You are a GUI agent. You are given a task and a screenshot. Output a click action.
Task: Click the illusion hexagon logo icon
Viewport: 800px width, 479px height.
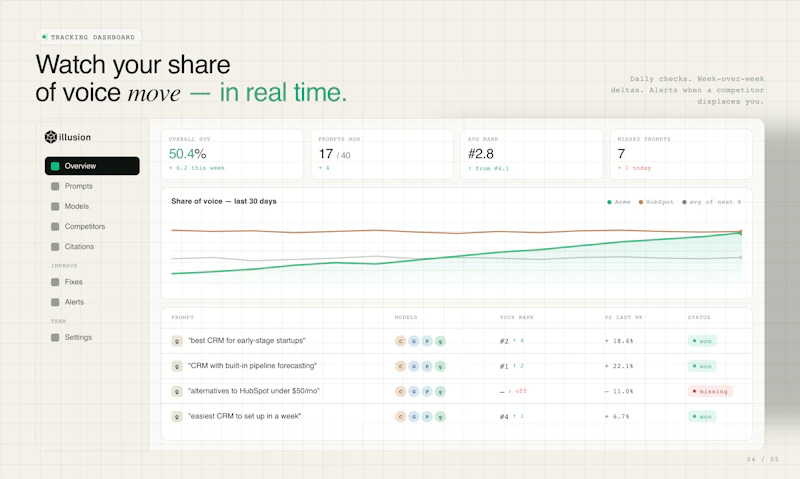coord(51,137)
